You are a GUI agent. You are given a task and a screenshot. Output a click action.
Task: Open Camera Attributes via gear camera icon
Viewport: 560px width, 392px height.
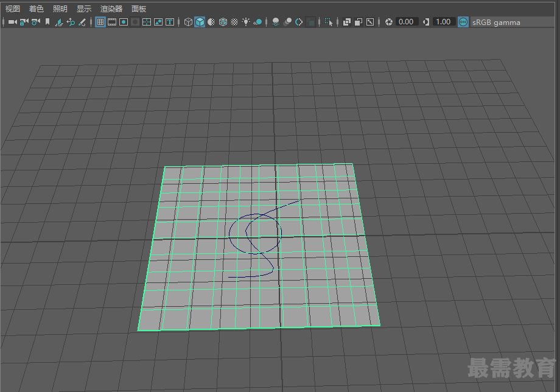tap(35, 22)
